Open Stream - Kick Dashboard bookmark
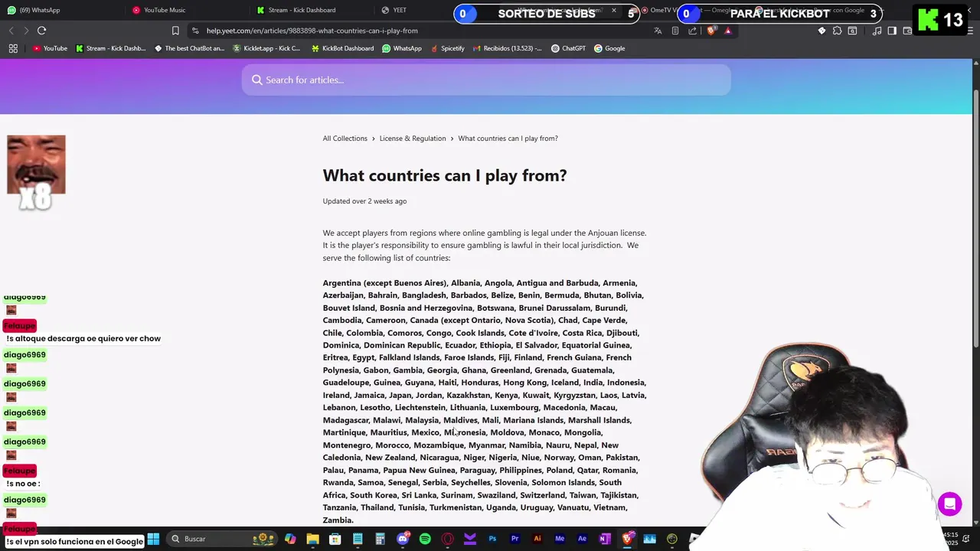Image resolution: width=980 pixels, height=551 pixels. 110,48
